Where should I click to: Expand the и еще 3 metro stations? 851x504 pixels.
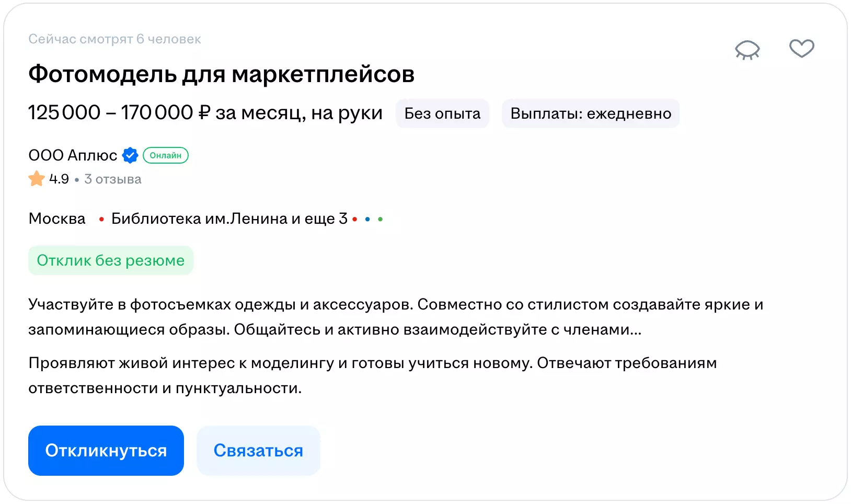[x=319, y=219]
